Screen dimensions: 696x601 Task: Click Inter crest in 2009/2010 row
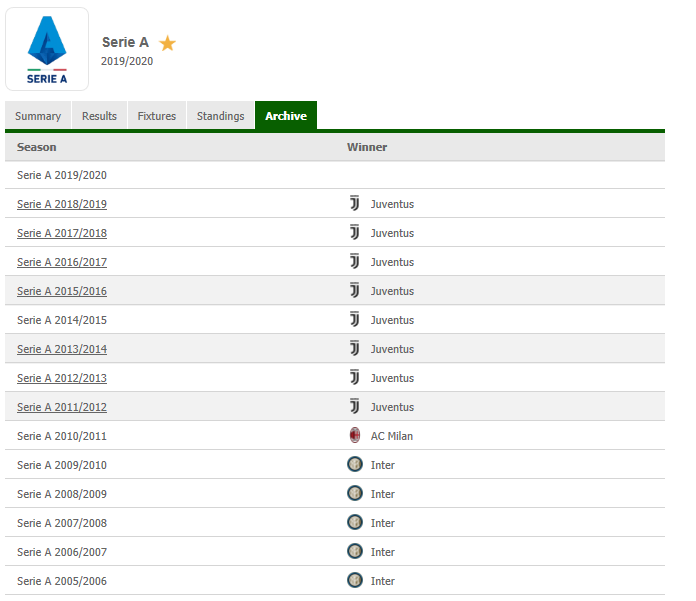point(355,464)
